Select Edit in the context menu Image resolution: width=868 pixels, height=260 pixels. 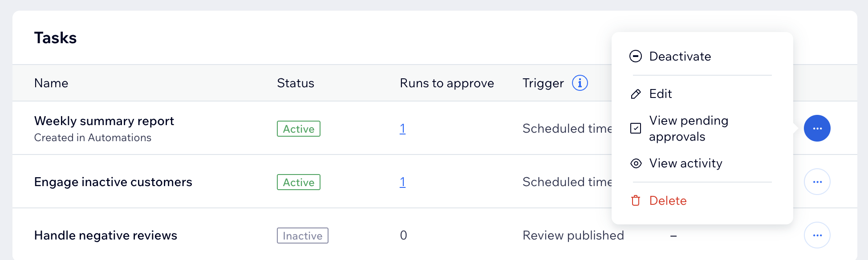661,94
